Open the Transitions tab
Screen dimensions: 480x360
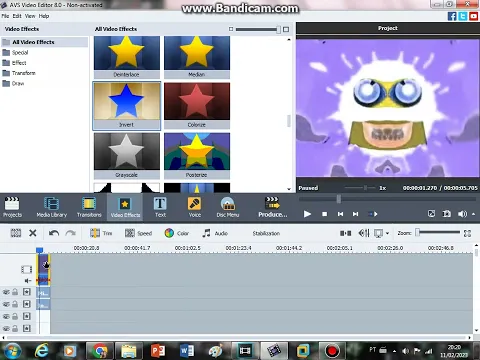pyautogui.click(x=89, y=207)
